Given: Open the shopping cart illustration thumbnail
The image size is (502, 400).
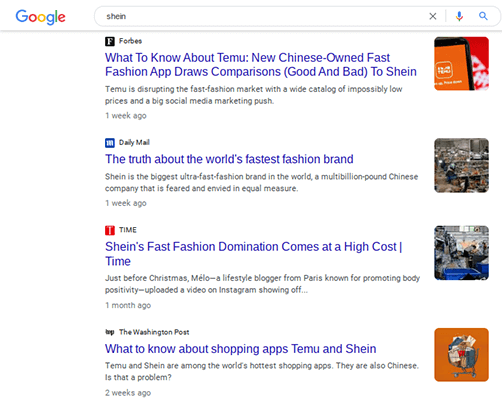Looking at the screenshot, I should click(461, 355).
